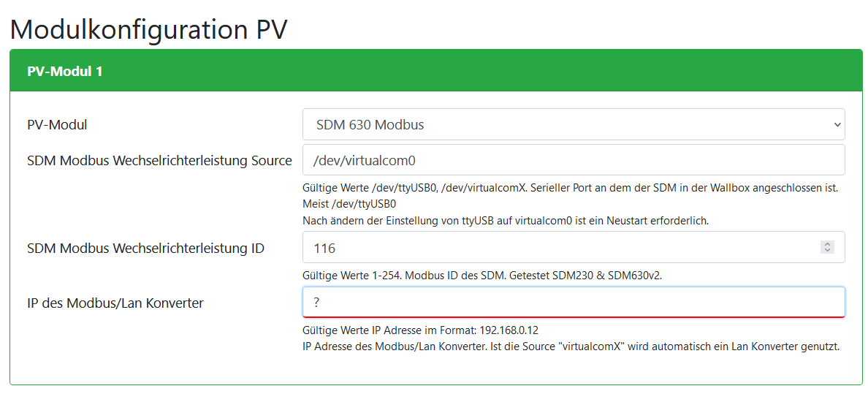
Task: Click the IP des Modbus/Lan Konverter label
Action: (x=115, y=302)
